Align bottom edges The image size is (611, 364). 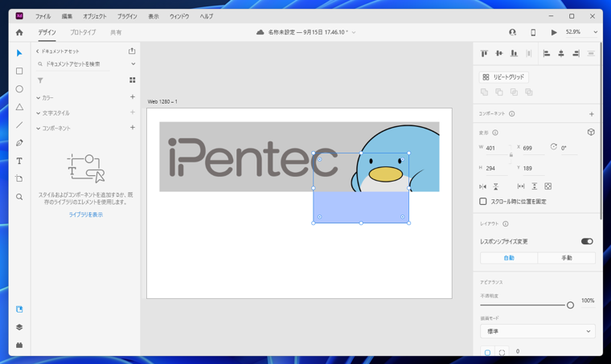[514, 53]
